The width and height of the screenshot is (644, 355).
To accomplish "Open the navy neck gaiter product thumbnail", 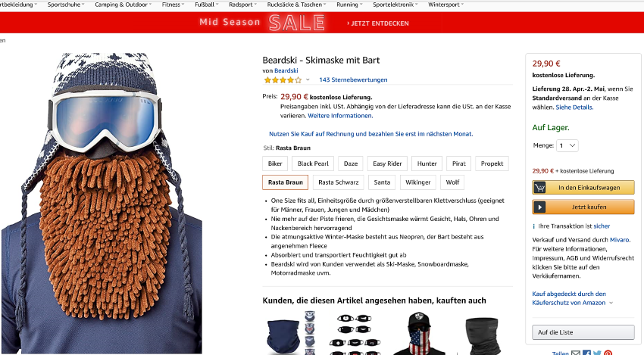I will point(291,333).
